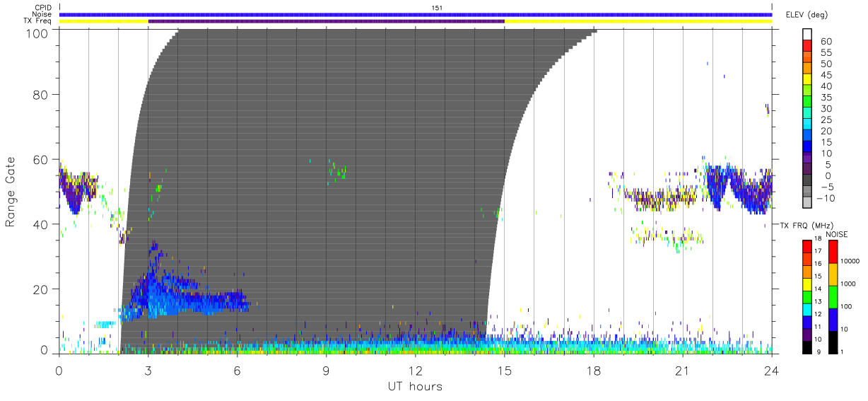
Task: Click TX FRQ colorbar label 18
Action: [x=817, y=239]
